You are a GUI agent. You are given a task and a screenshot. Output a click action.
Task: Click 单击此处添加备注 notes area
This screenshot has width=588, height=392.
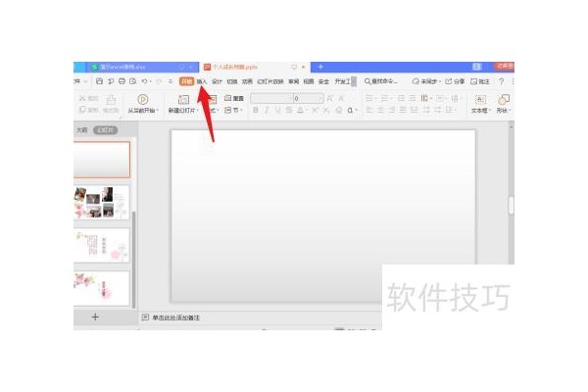point(175,318)
